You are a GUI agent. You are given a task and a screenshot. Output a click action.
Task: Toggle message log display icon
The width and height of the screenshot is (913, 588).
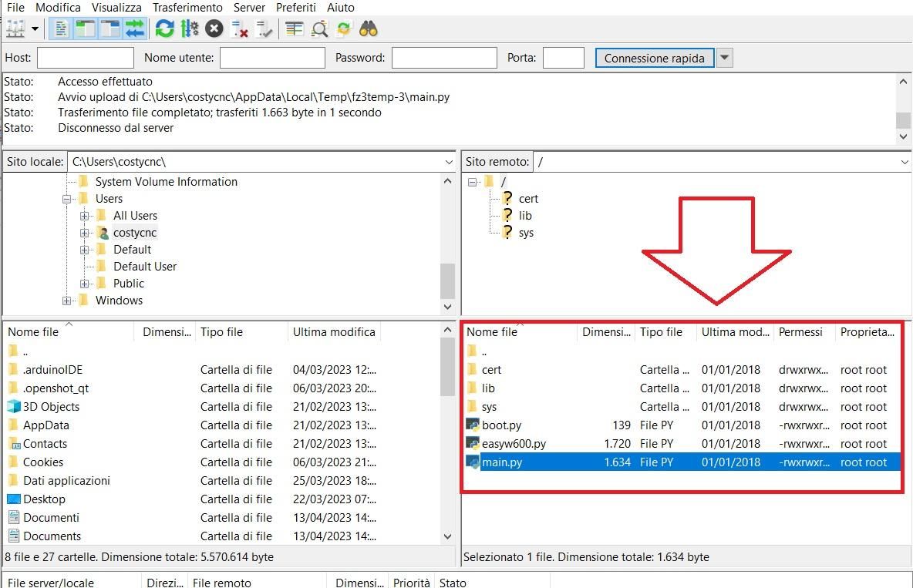61,29
